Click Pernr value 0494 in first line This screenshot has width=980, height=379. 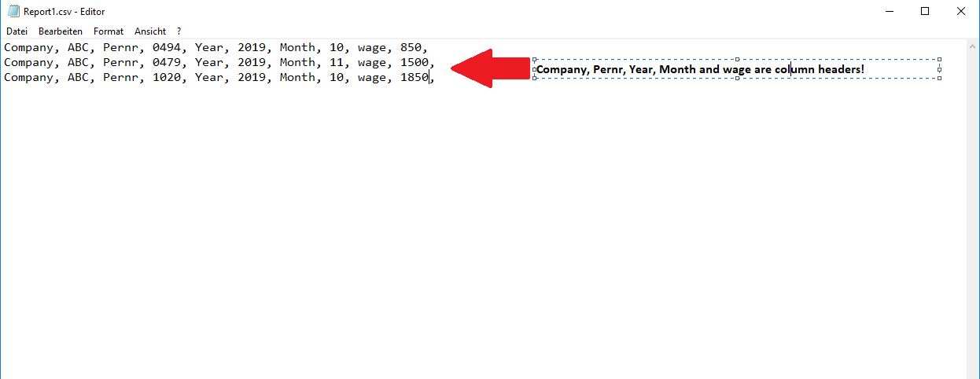pos(167,47)
